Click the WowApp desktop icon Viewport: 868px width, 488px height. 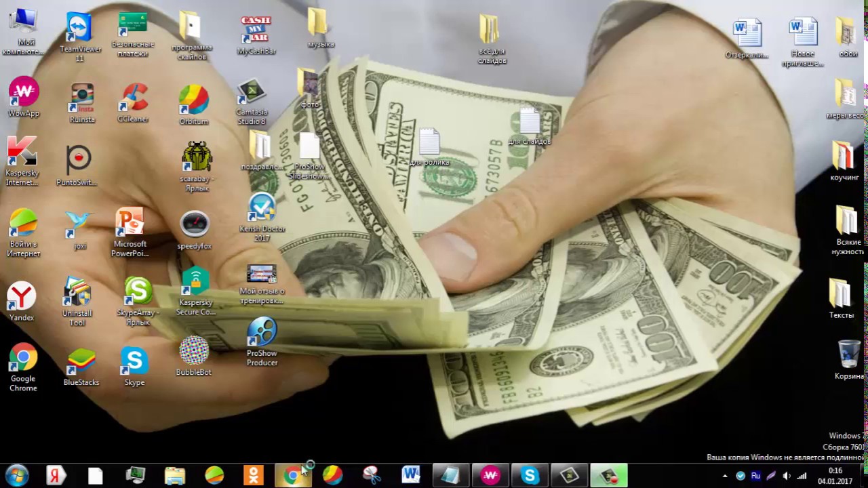tap(24, 92)
